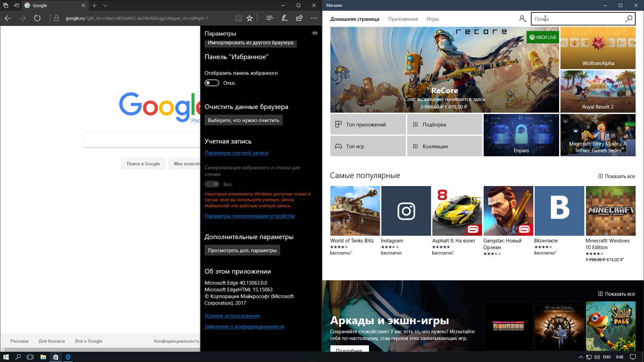Image resolution: width=644 pixels, height=362 pixels.
Task: Open taskbar search magnifier
Action: pyautogui.click(x=18, y=357)
